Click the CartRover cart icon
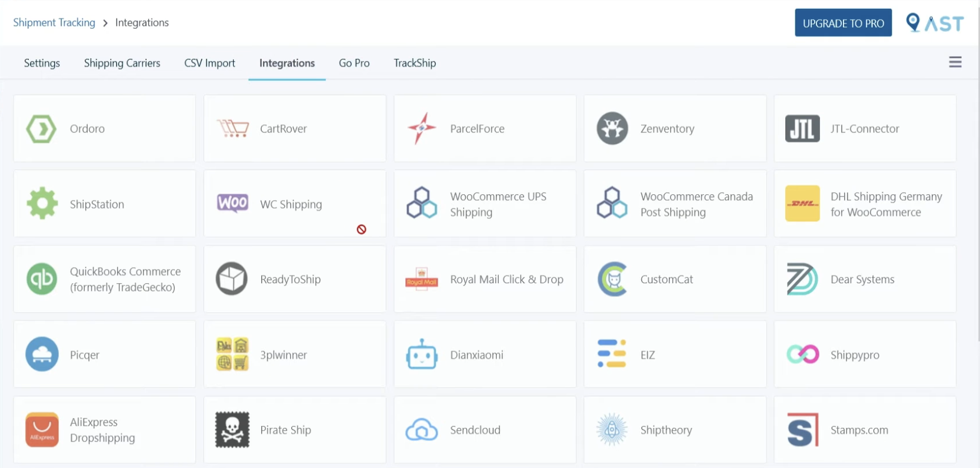The image size is (980, 468). coord(233,128)
